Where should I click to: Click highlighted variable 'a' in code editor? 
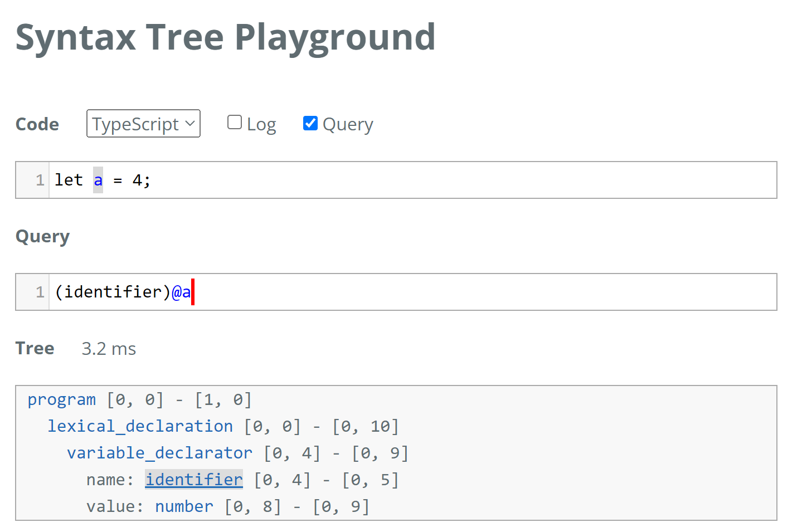(x=98, y=180)
